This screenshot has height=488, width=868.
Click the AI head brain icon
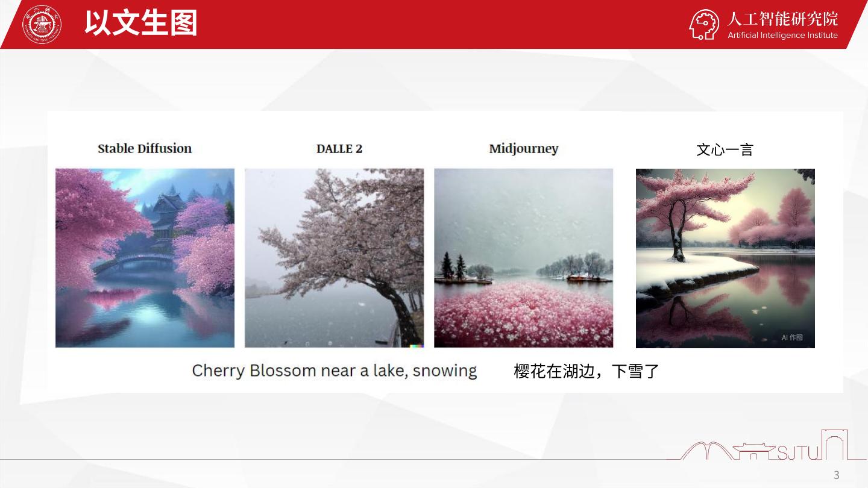pyautogui.click(x=705, y=24)
